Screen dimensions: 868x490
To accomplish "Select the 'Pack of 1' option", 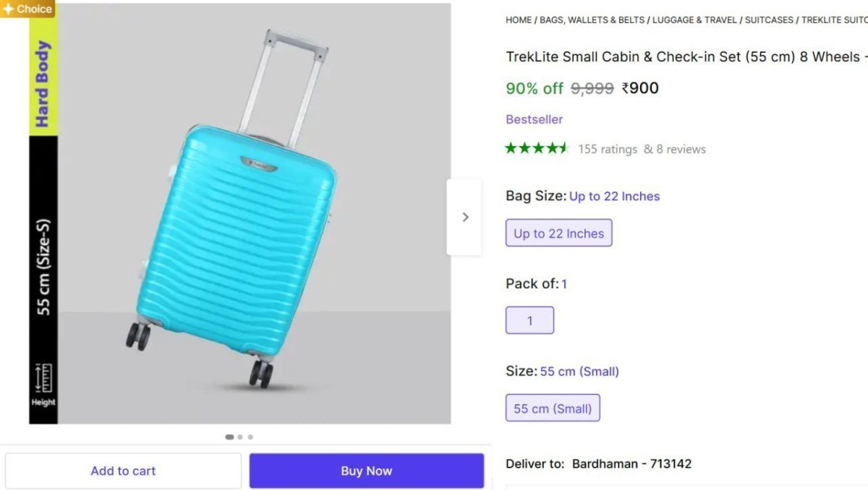I will [x=529, y=319].
